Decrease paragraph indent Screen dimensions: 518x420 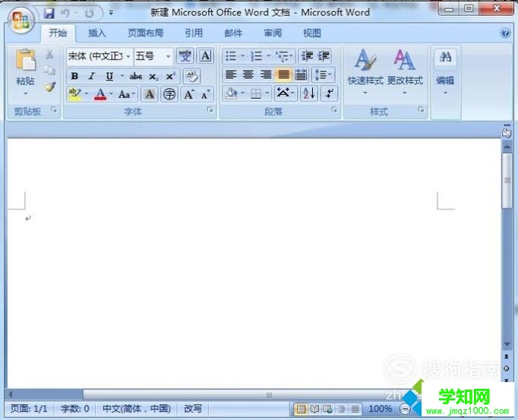(307, 56)
